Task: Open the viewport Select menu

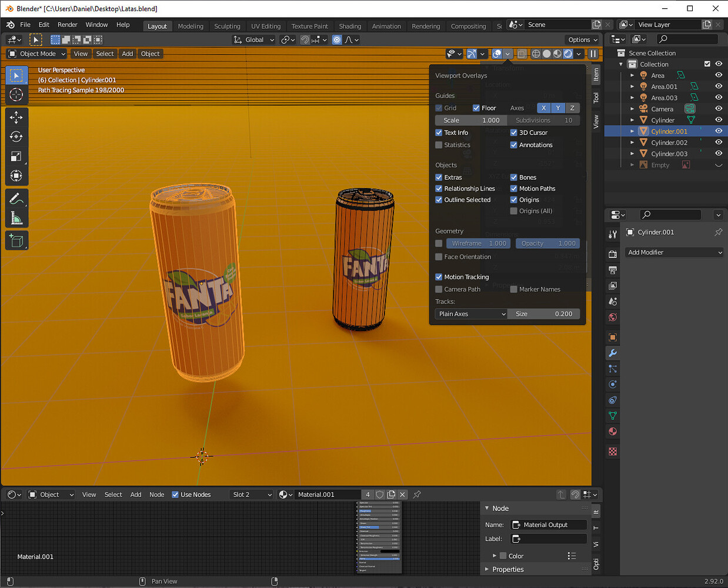Action: tap(105, 54)
